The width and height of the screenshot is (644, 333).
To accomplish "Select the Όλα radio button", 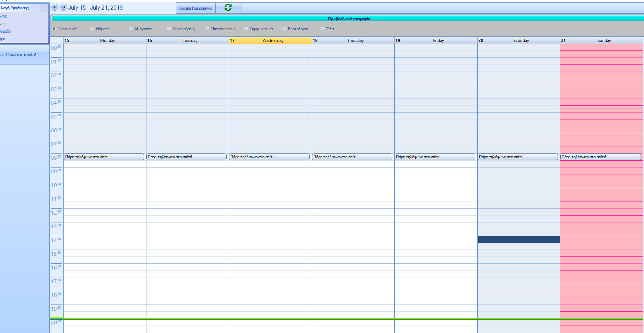I will coord(323,29).
